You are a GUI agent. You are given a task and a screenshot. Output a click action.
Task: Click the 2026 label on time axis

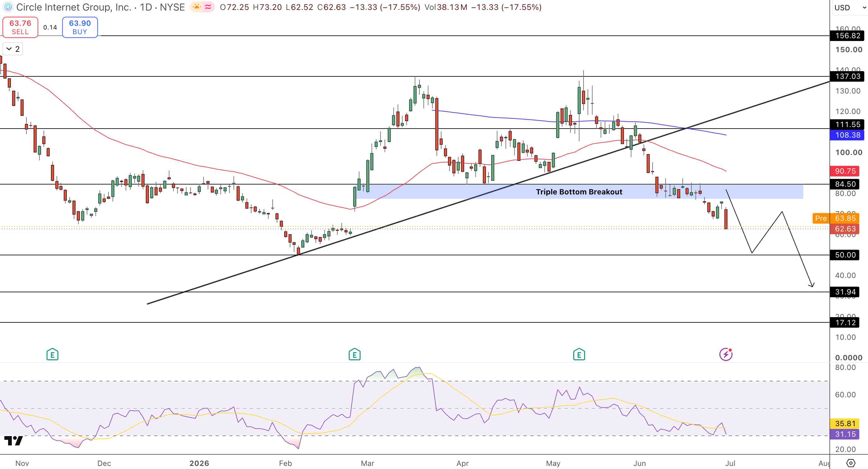[199, 463]
